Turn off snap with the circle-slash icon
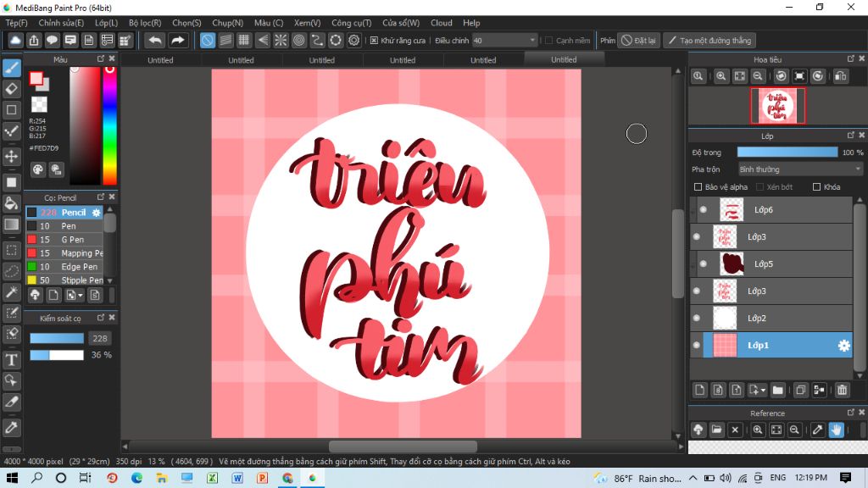 click(208, 41)
